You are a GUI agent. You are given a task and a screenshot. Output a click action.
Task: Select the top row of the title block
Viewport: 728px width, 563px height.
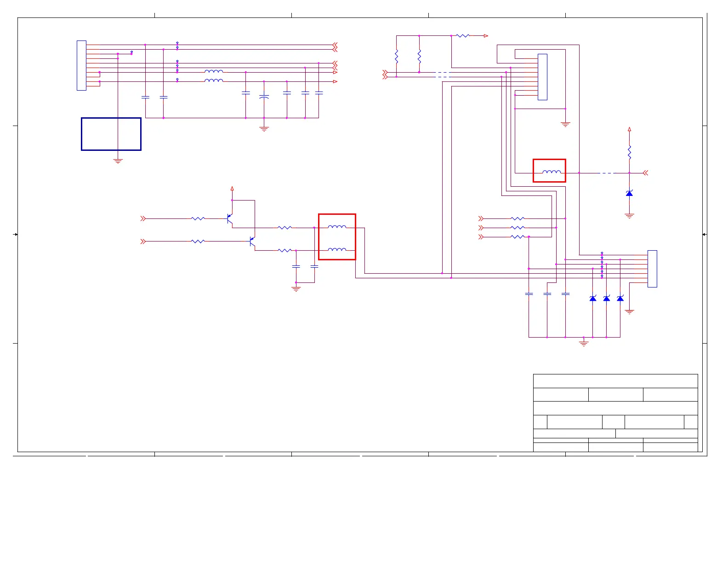[615, 381]
